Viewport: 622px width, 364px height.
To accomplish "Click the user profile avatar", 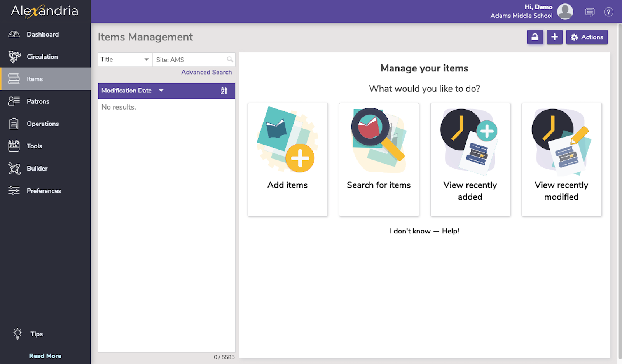I will pos(565,12).
